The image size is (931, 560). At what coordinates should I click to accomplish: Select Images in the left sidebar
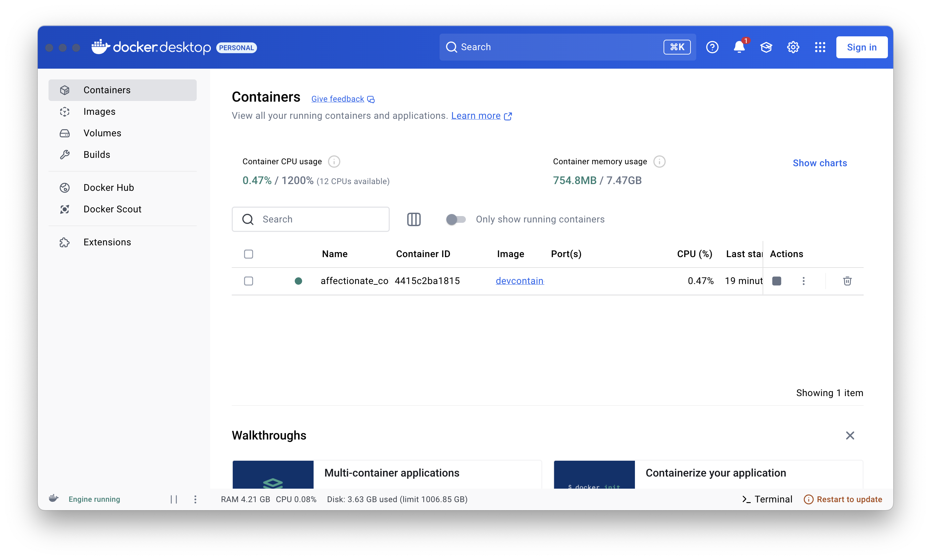(x=99, y=111)
